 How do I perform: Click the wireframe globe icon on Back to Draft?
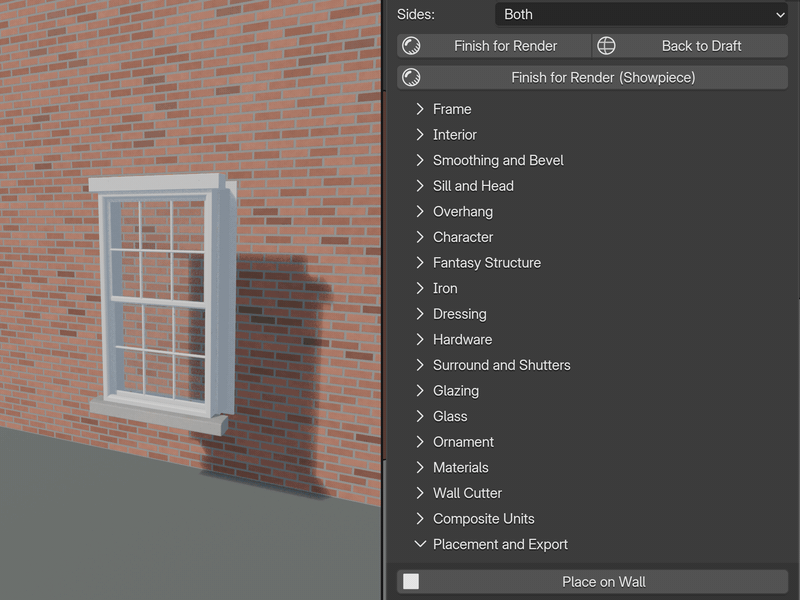[x=606, y=46]
